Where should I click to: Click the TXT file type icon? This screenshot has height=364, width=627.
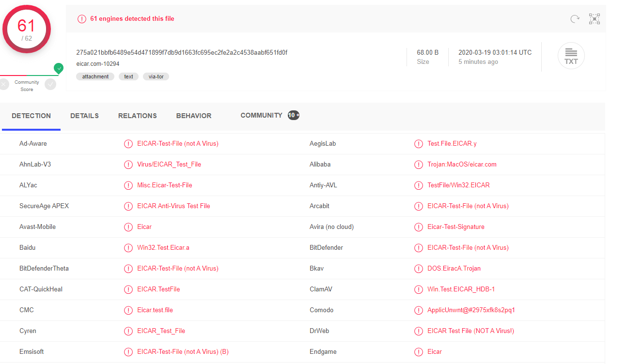(x=571, y=56)
